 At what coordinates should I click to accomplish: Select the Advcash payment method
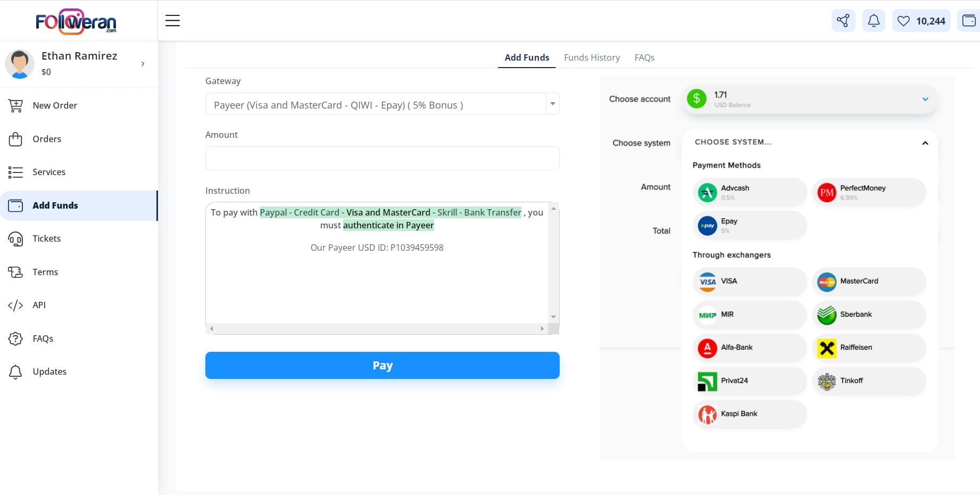tap(749, 192)
